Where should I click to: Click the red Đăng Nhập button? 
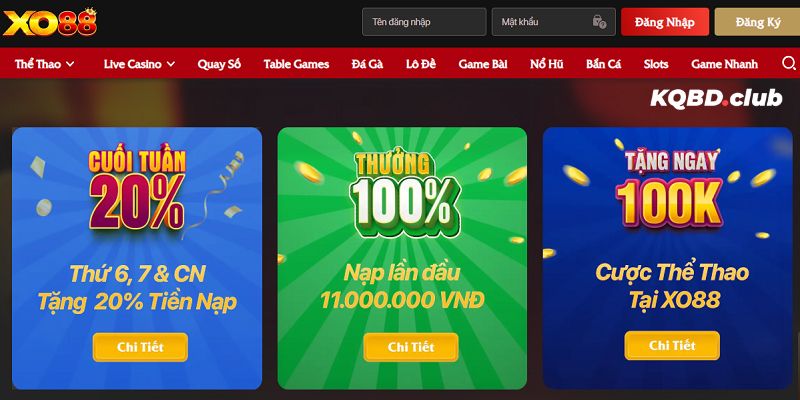pyautogui.click(x=665, y=22)
